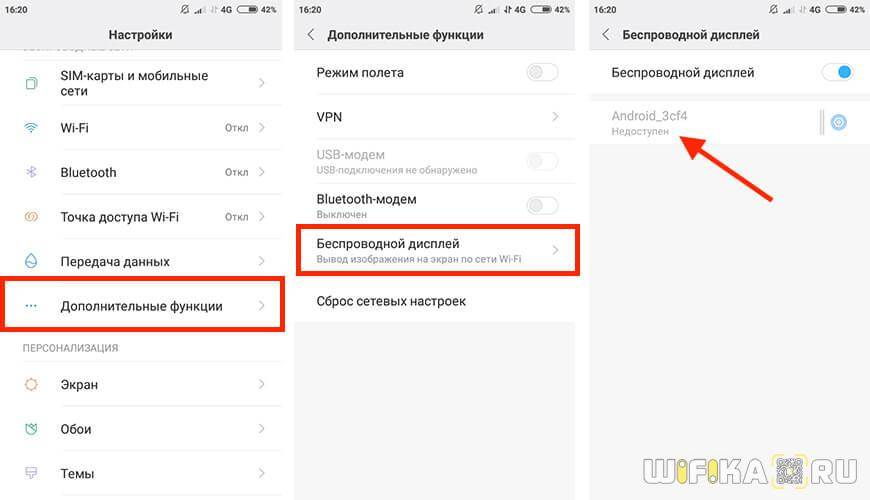
Task: Toggle the Режим полета switch
Action: coord(542,72)
